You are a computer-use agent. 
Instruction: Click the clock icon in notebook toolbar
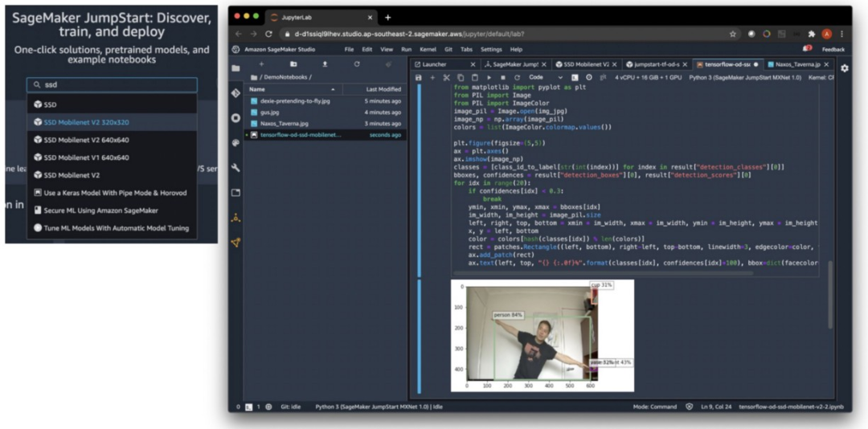(589, 77)
